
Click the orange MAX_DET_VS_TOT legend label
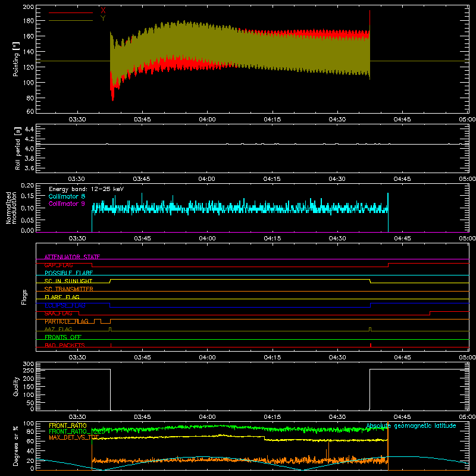pyautogui.click(x=74, y=437)
